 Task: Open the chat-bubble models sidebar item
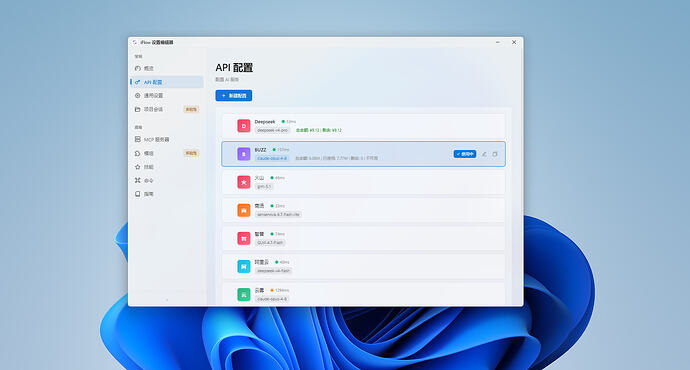click(167, 153)
